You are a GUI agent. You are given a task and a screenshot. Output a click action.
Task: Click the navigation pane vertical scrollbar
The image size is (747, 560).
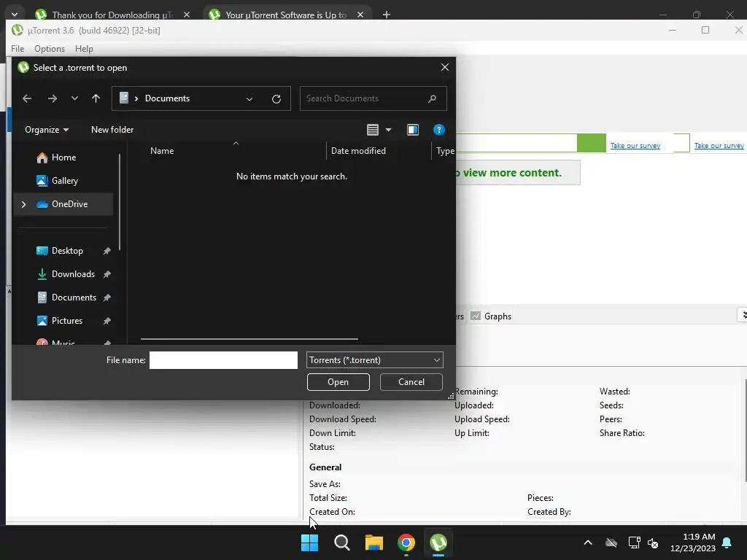point(120,202)
